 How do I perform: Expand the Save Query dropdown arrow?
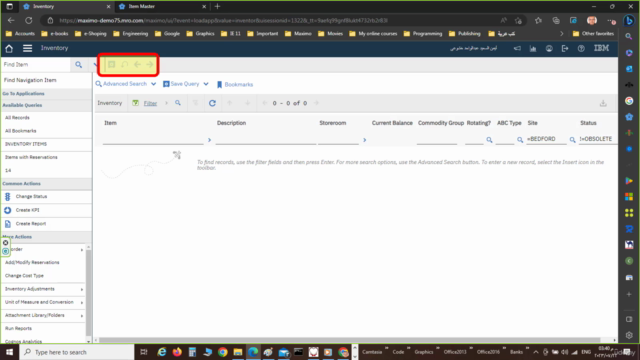point(206,84)
